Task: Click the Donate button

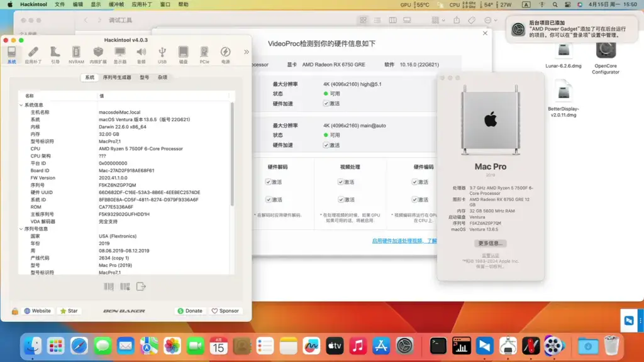Action: click(x=190, y=310)
